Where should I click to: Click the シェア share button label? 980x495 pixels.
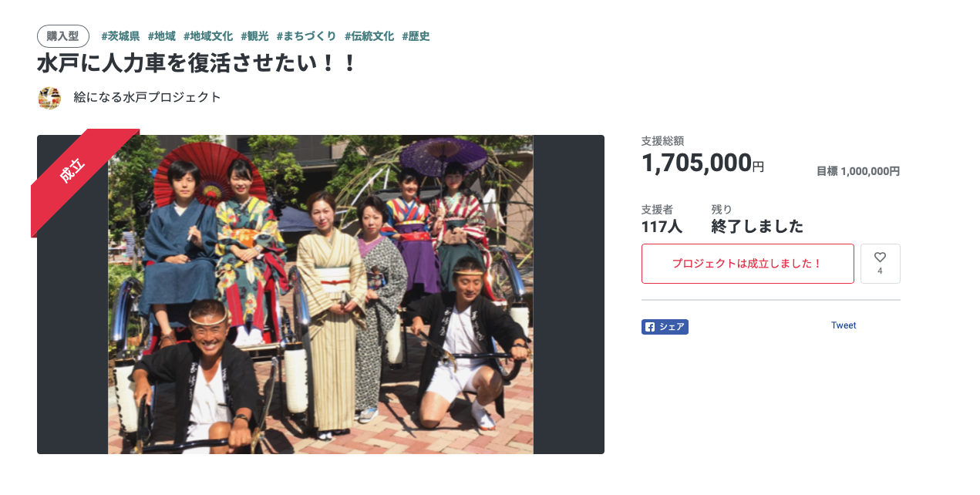[672, 327]
